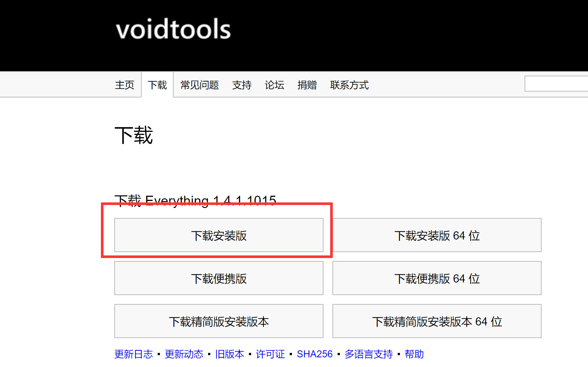
Task: Open the 主页 navigation tab
Action: click(125, 85)
